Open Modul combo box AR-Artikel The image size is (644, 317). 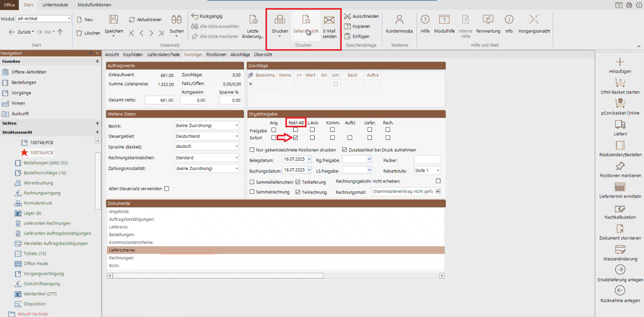[44, 19]
